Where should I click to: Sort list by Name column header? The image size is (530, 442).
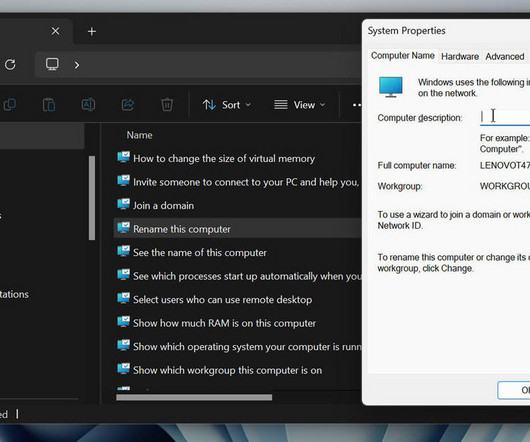pos(139,135)
